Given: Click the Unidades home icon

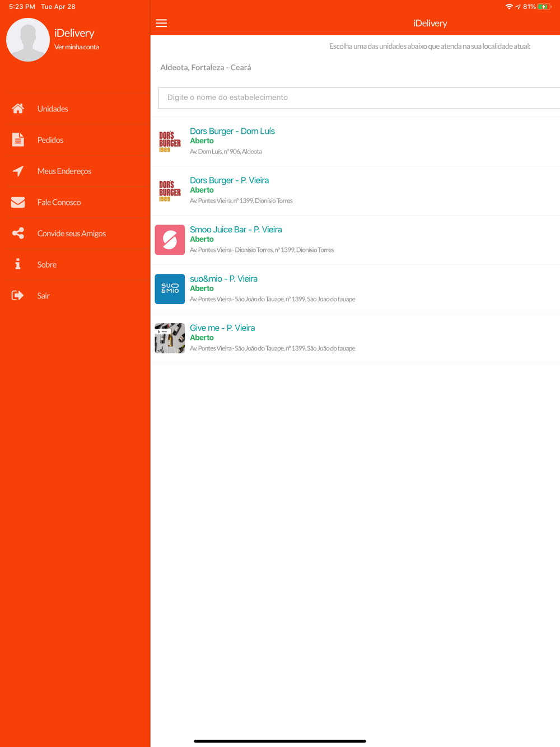Looking at the screenshot, I should click(x=18, y=109).
